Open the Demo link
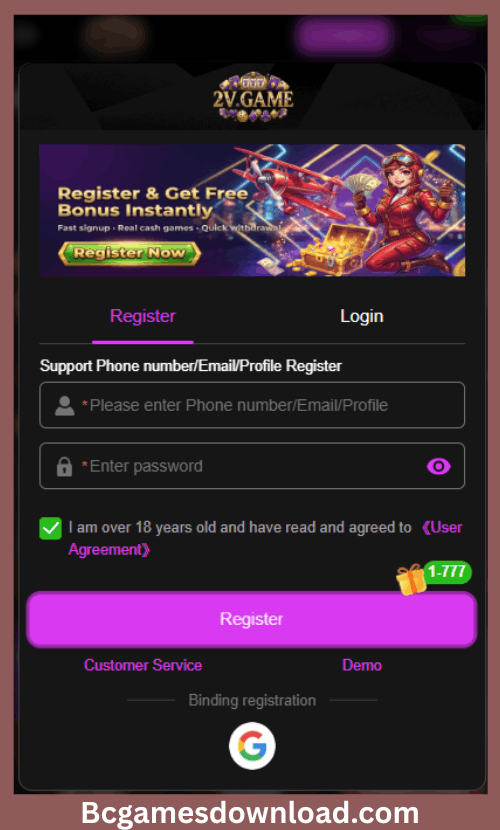The height and width of the screenshot is (830, 500). (362, 665)
